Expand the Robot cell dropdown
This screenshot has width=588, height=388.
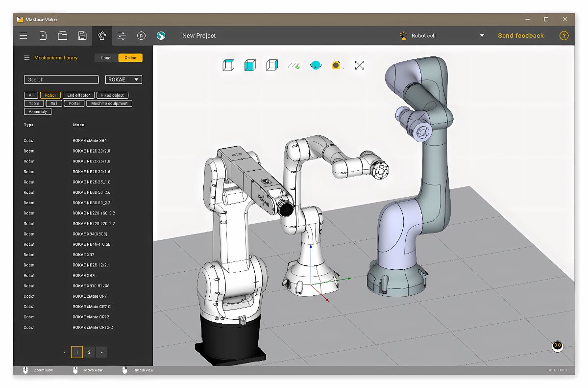coord(482,35)
